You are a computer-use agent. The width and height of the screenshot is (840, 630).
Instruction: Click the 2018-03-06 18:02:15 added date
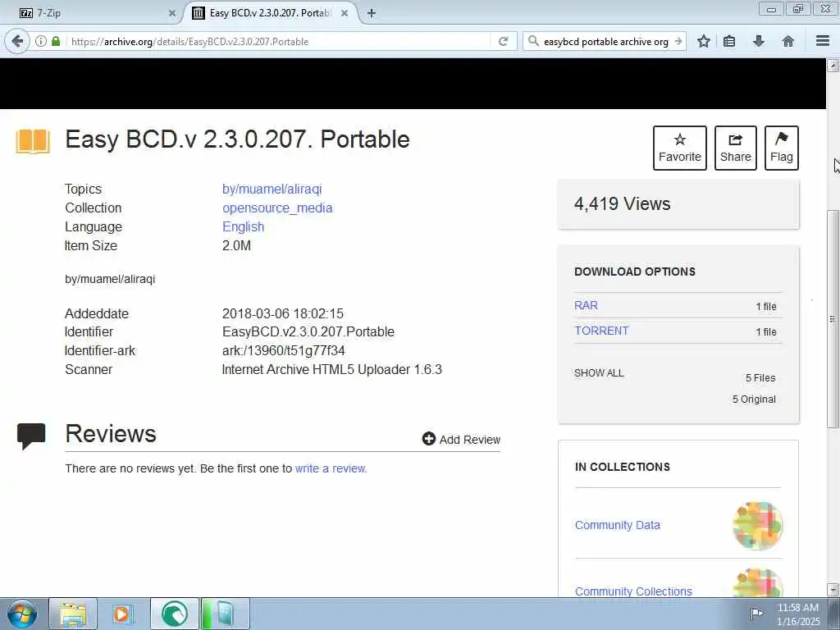tap(283, 313)
